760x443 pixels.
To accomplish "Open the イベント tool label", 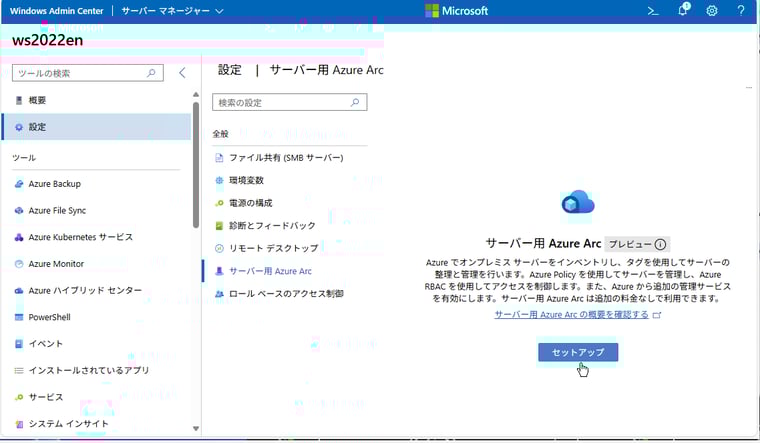I will 46,344.
